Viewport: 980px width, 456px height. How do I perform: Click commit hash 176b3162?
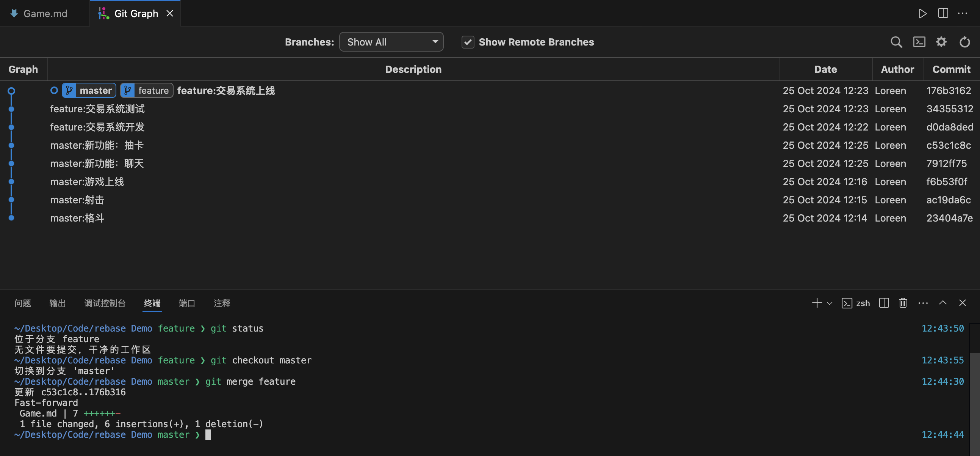(949, 90)
